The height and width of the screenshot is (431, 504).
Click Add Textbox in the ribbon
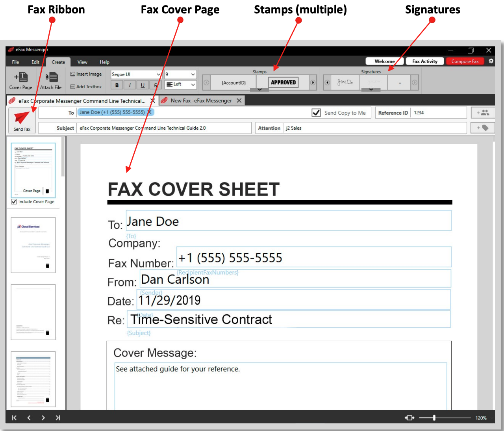pyautogui.click(x=86, y=87)
